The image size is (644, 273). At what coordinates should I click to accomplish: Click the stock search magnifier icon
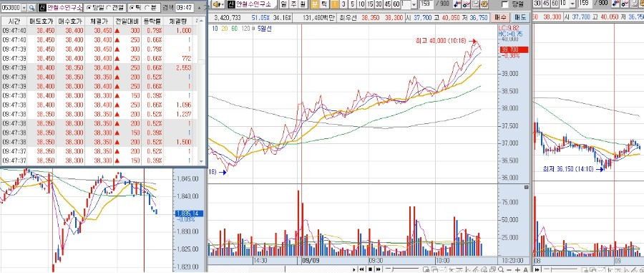coord(31,8)
